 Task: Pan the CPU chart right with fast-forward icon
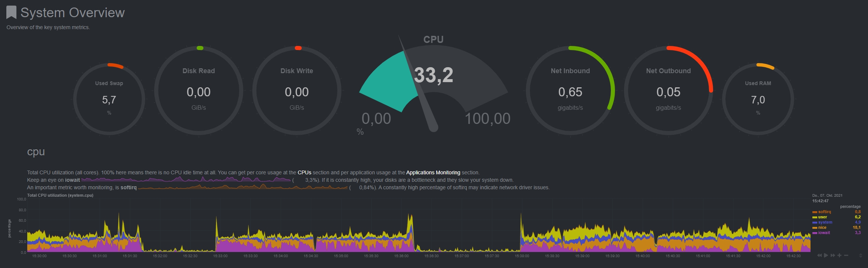tap(833, 255)
